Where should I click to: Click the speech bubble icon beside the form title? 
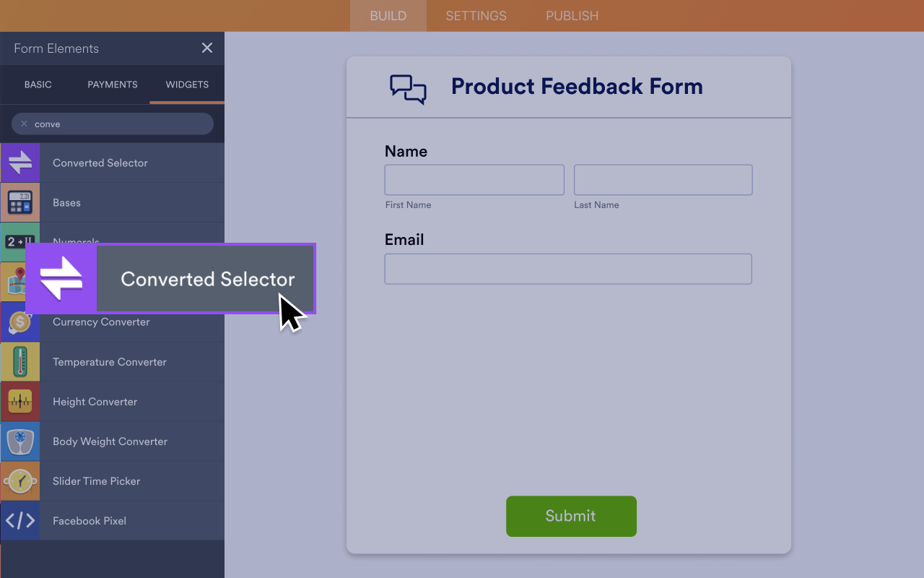point(408,88)
